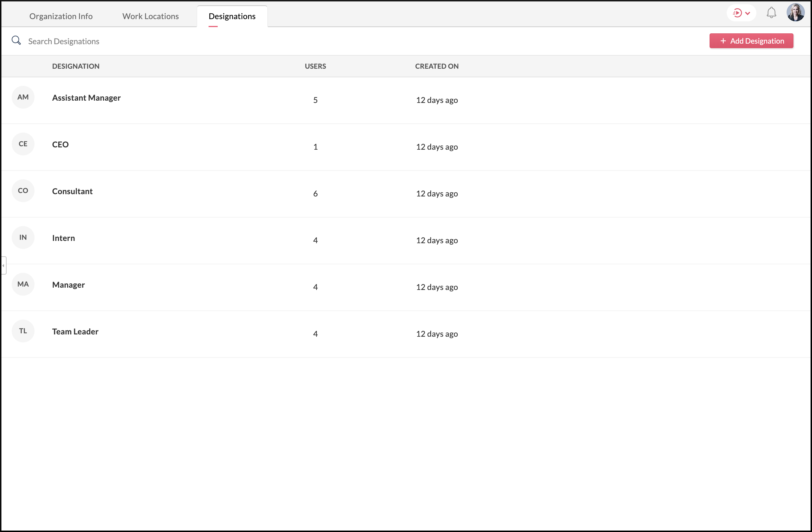Open the notifications bell
Viewport: 812px width, 532px height.
tap(771, 13)
